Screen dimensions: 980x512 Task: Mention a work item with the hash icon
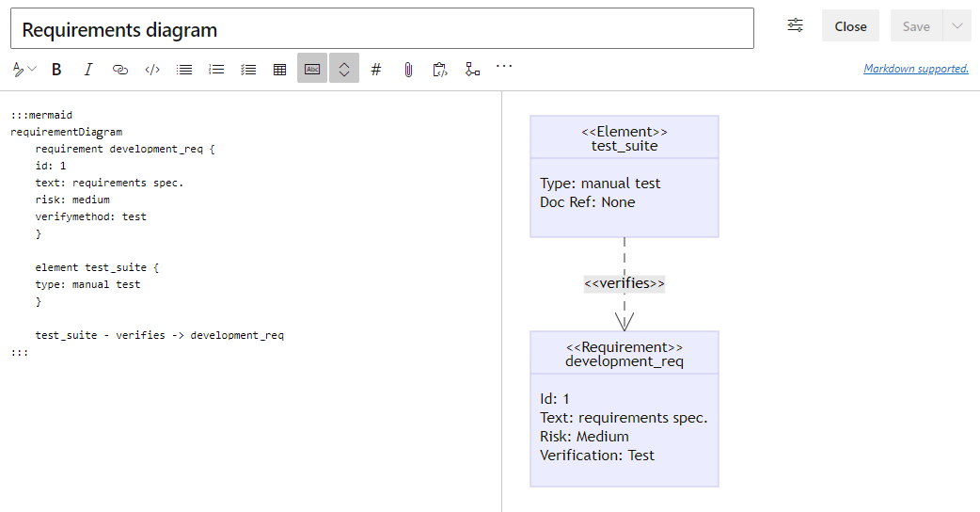(x=376, y=69)
